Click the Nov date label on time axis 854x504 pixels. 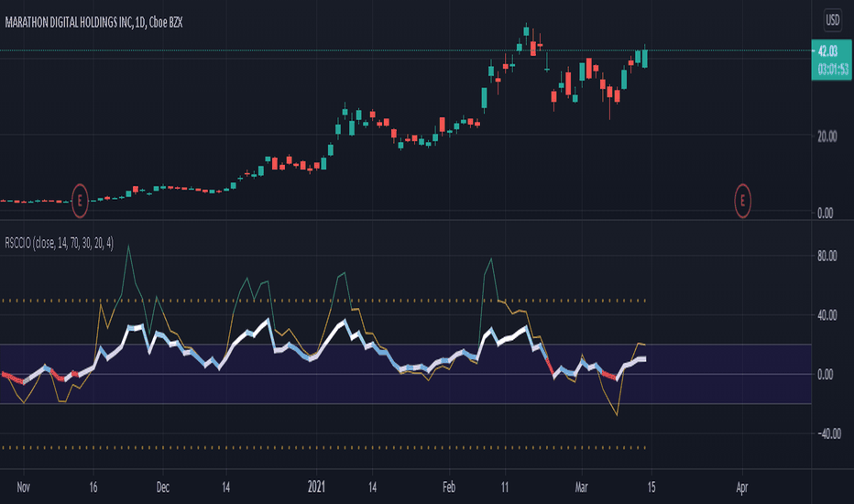click(23, 488)
